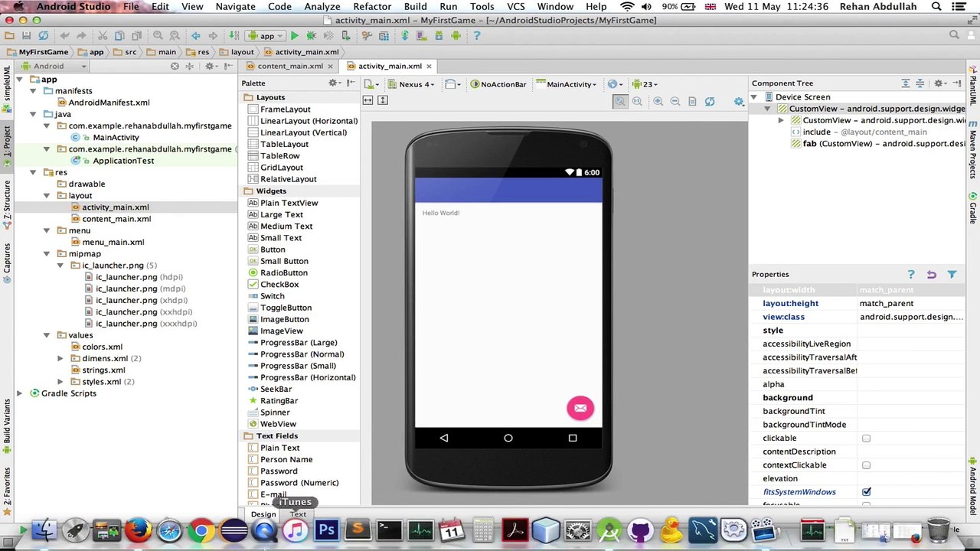Select strings.xml in the project tree
980x551 pixels.
(x=103, y=370)
